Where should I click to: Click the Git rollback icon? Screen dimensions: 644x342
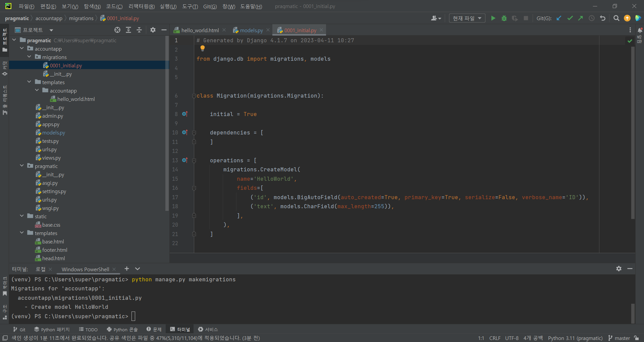(x=603, y=18)
